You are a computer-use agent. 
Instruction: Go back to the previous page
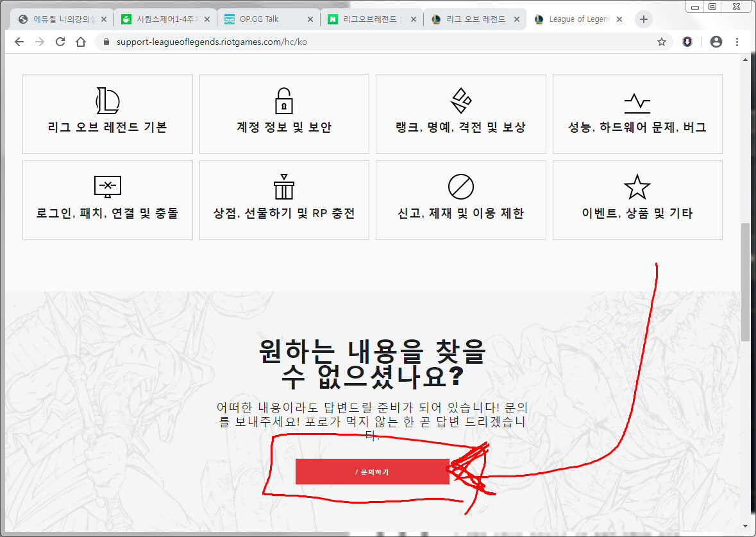coord(19,42)
